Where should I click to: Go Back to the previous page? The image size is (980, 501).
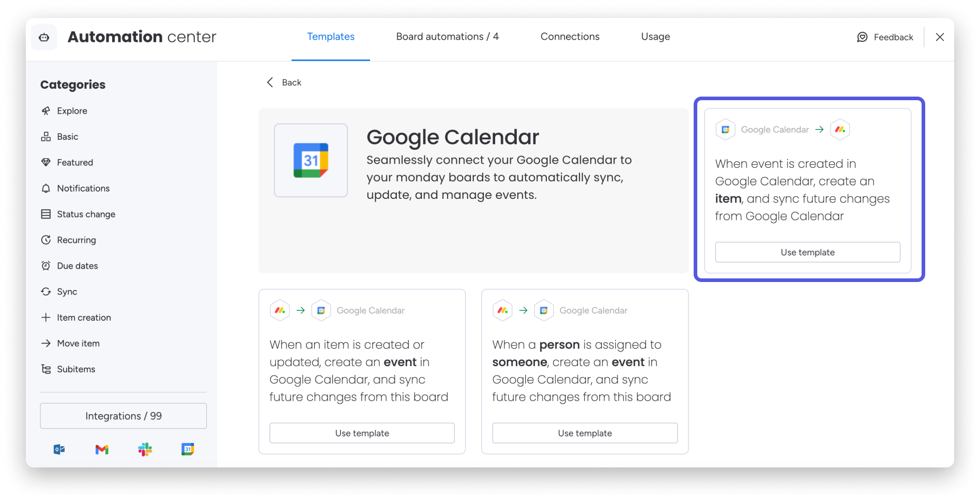pyautogui.click(x=284, y=83)
